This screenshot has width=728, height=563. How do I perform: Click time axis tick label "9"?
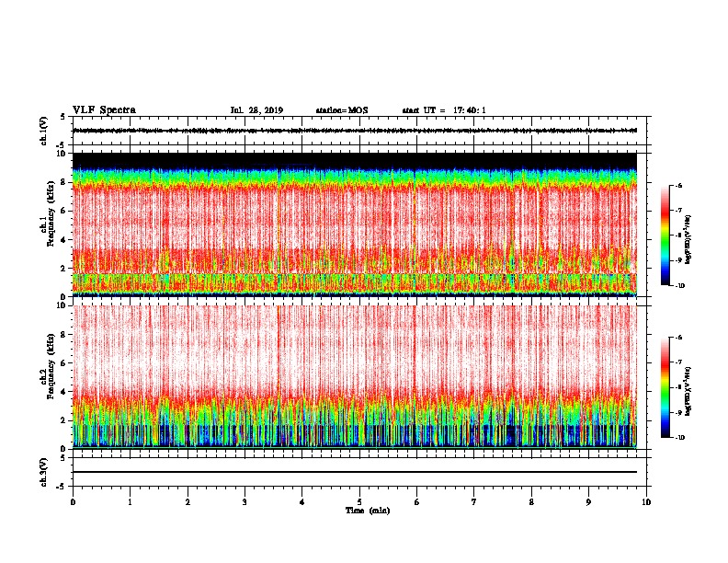tap(588, 502)
